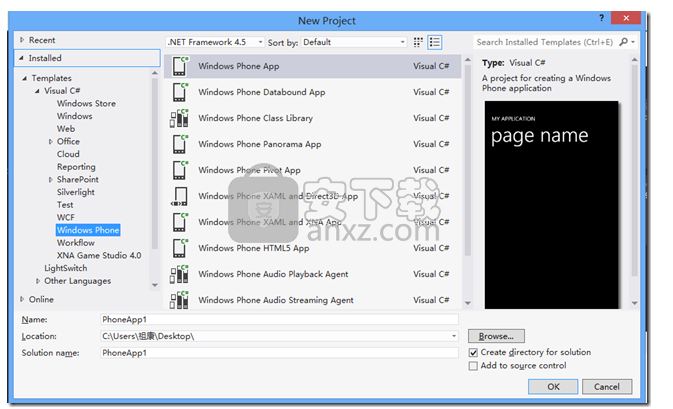Select XNA Game Studio 4.0 category
Image resolution: width=673 pixels, height=409 pixels.
point(99,255)
